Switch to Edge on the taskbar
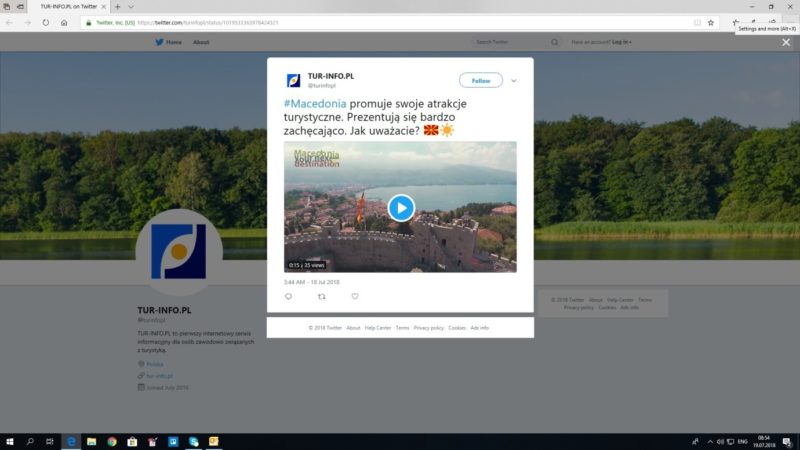Viewport: 800px width, 450px height. 71,441
